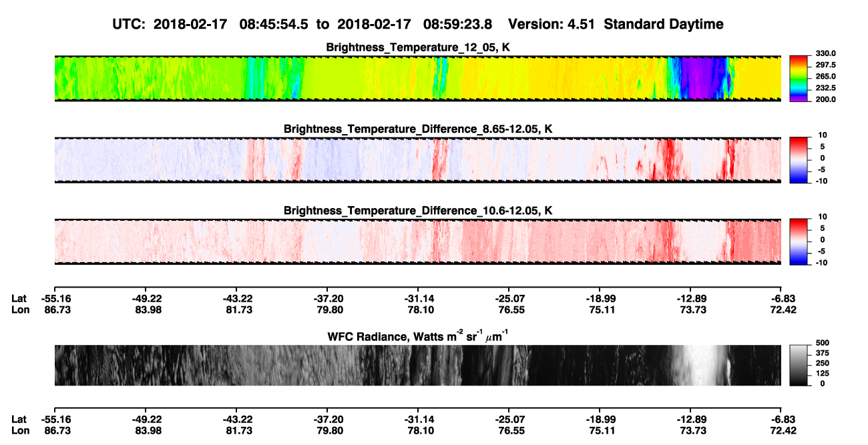868x445 pixels.
Task: Click the 297.5 tick label on the rainbow colorbar
Action: [x=826, y=65]
